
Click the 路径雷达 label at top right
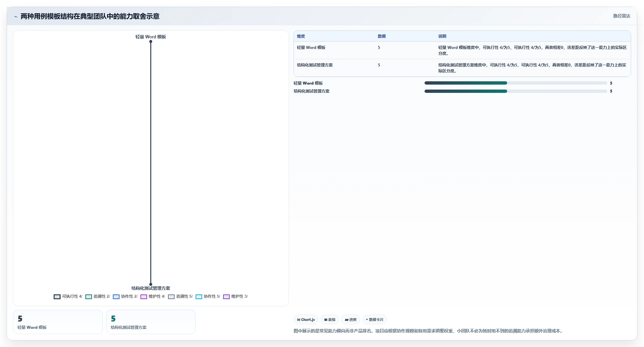tap(622, 16)
